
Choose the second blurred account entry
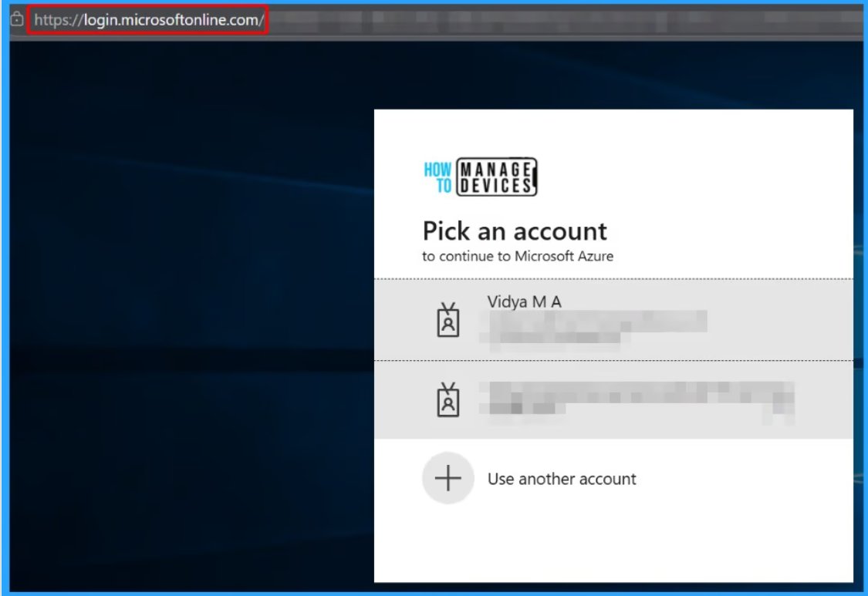613,399
